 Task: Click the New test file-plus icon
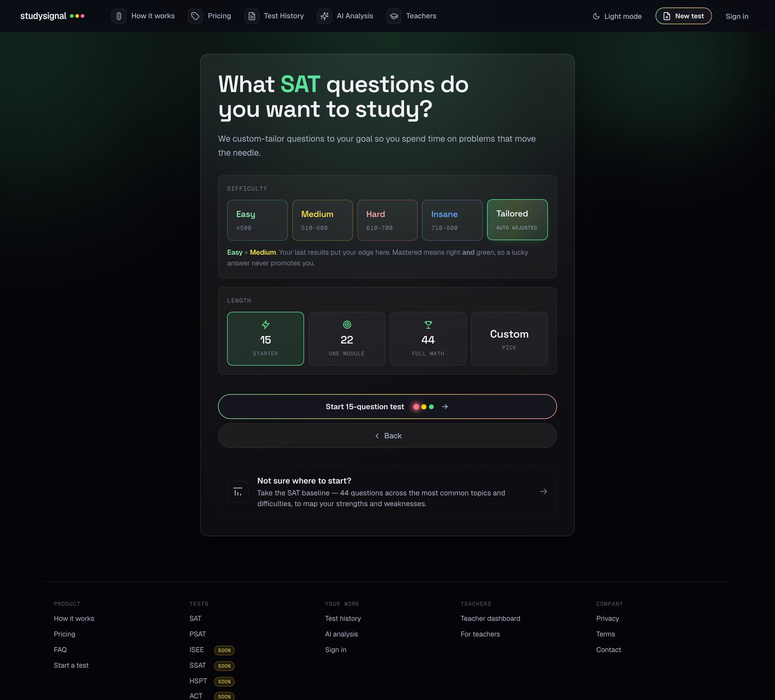[666, 16]
